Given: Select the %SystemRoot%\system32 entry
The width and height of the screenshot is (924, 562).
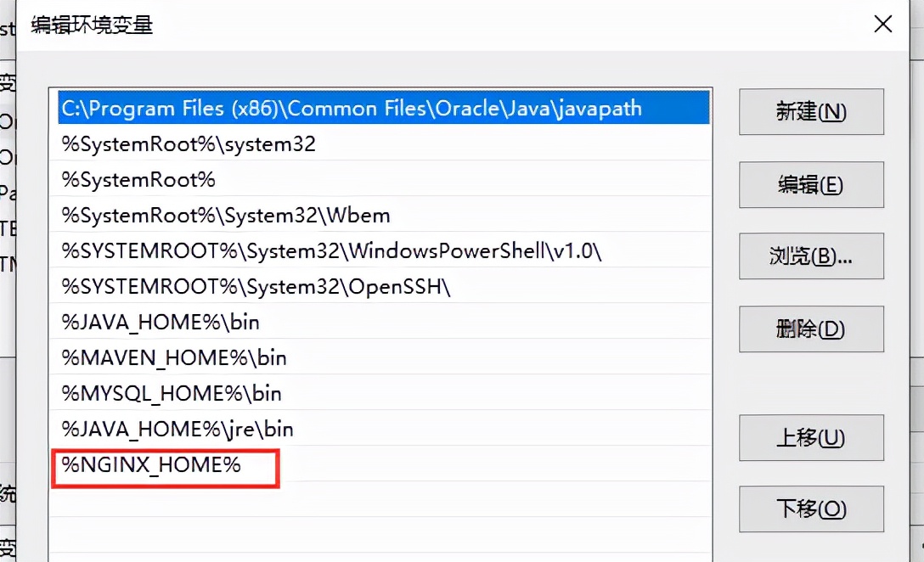Looking at the screenshot, I should point(186,143).
